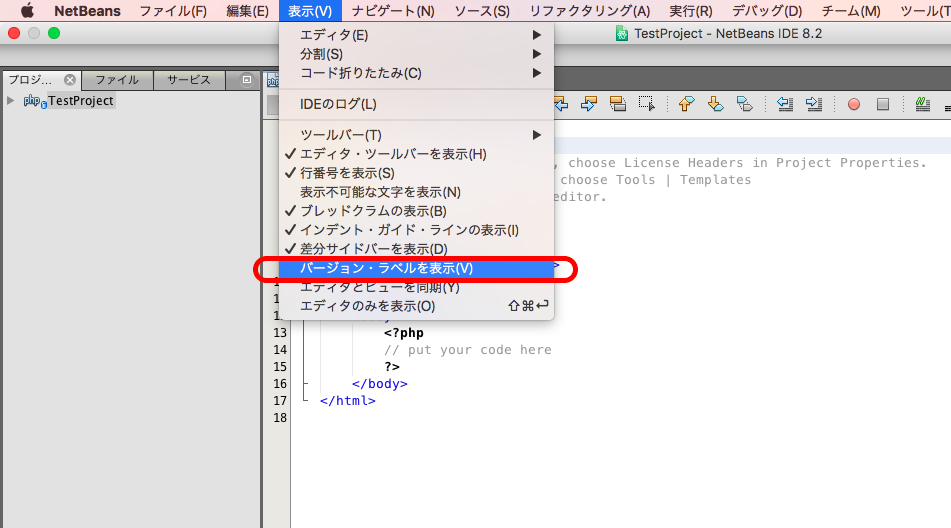Open the ファイル(F) menu
This screenshot has width=951, height=528.
pyautogui.click(x=173, y=11)
